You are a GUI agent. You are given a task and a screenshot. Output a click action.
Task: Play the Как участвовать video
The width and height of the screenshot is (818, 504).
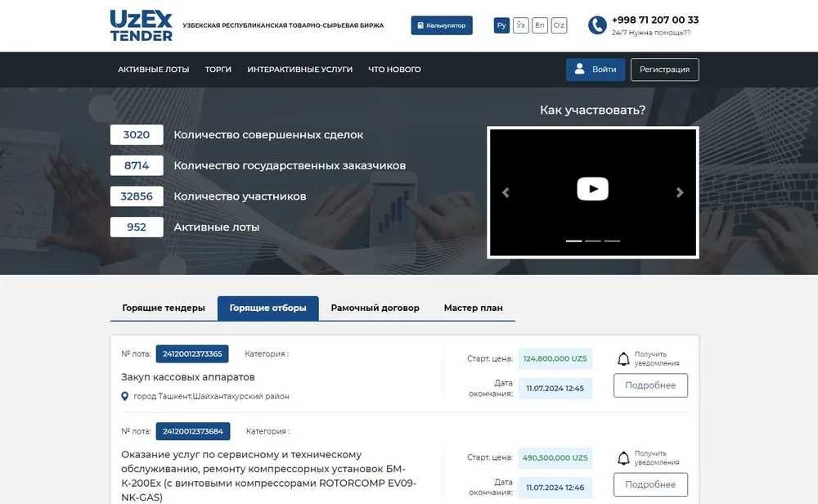point(592,189)
